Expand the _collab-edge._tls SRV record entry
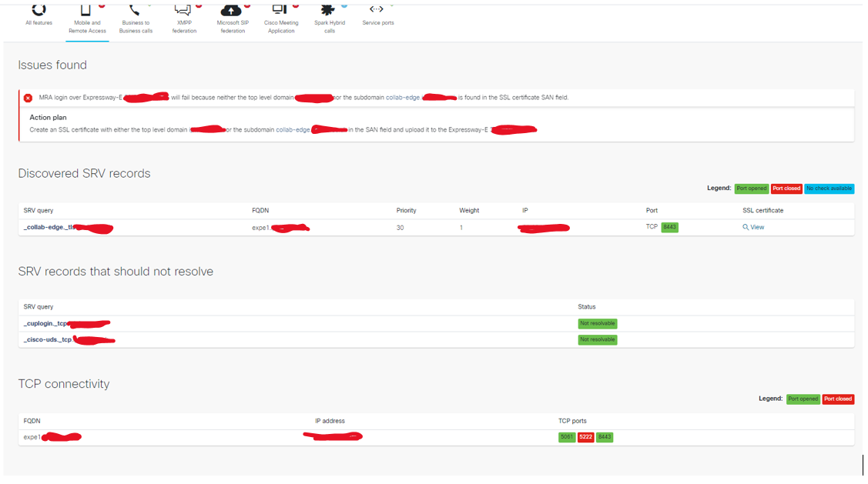Screen dimensions: 868x484 click(x=46, y=227)
